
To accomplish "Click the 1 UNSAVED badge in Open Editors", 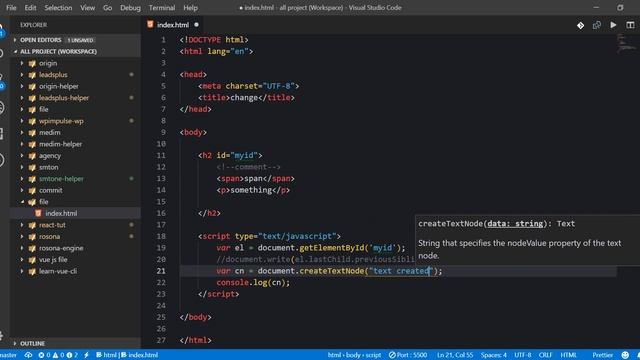I will (80, 40).
